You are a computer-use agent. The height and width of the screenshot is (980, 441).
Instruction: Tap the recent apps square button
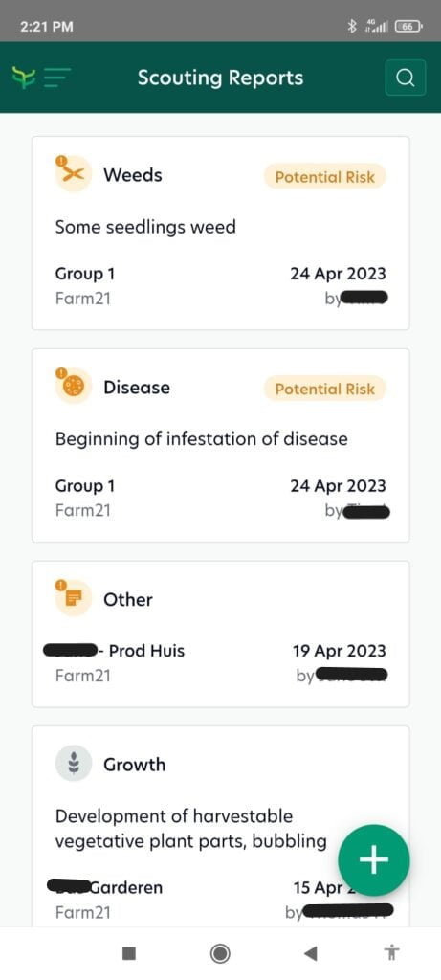(129, 953)
